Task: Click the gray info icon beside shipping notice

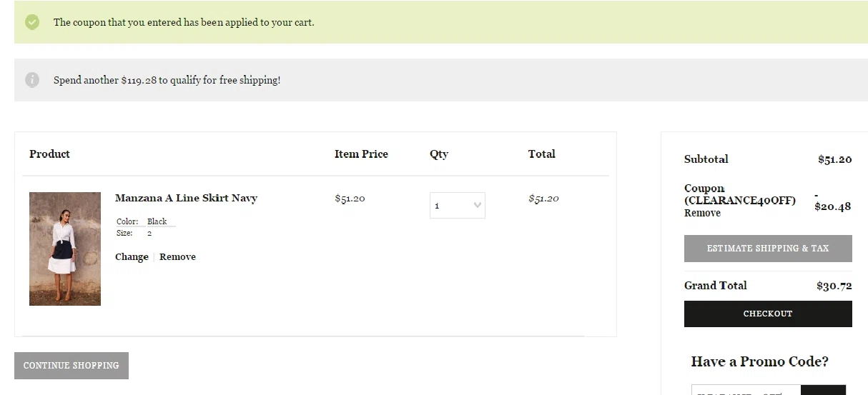Action: pyautogui.click(x=32, y=80)
